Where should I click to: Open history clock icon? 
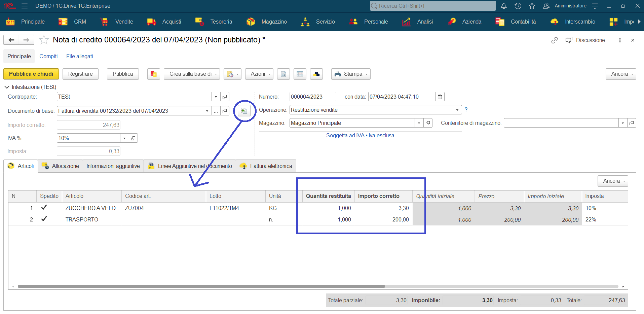click(x=518, y=6)
